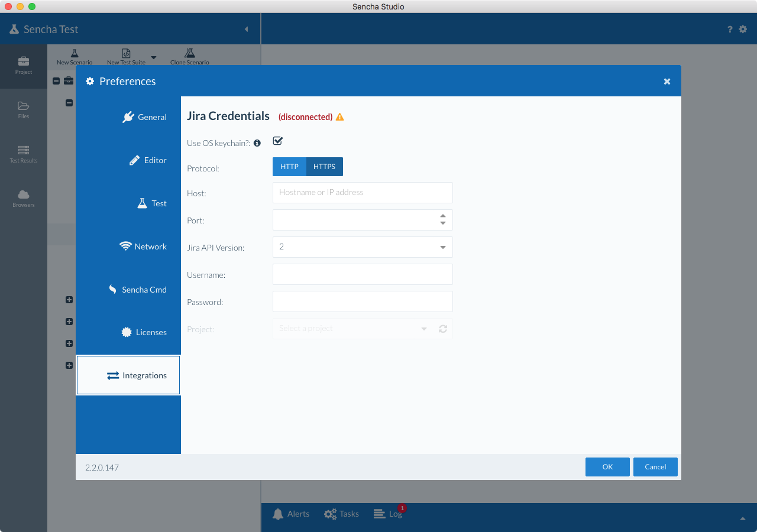Click the disconnected warning triangle icon
The height and width of the screenshot is (532, 757).
click(x=339, y=117)
